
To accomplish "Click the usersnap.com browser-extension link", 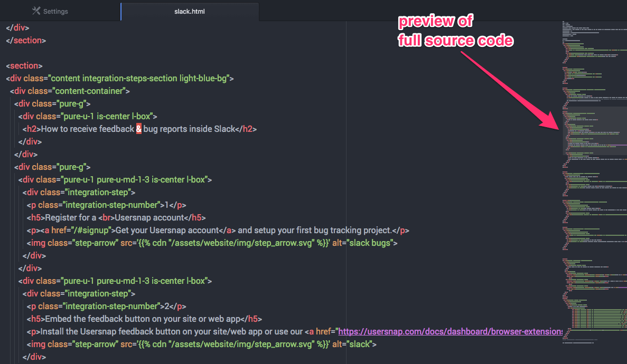I will pos(450,332).
